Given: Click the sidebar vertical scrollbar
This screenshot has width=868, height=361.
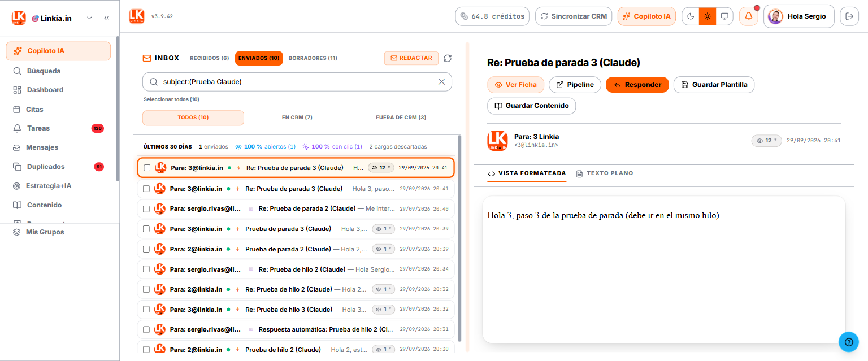Looking at the screenshot, I should pos(117,107).
